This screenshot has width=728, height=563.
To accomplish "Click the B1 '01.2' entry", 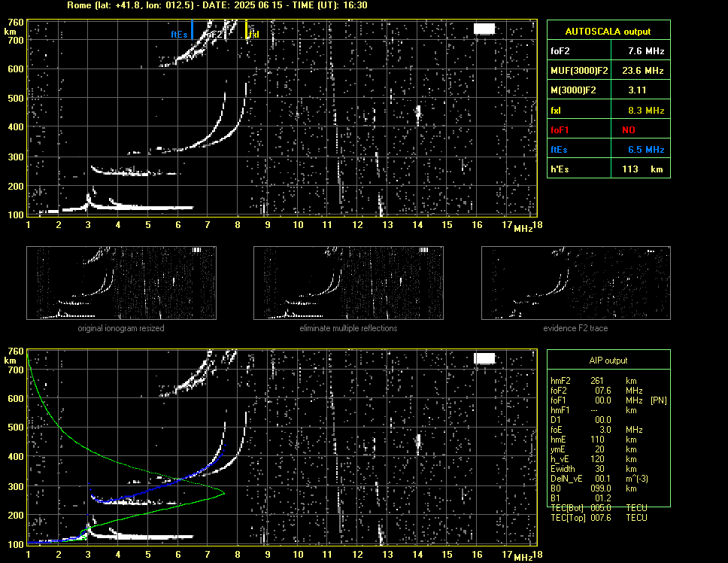I will 581,498.
